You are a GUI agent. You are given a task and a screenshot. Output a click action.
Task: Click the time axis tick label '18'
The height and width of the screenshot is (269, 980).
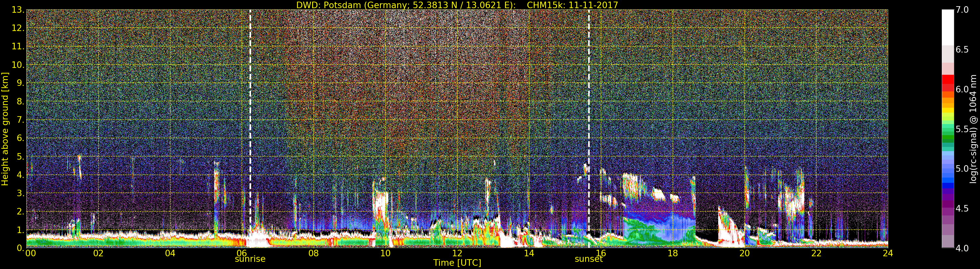673,253
